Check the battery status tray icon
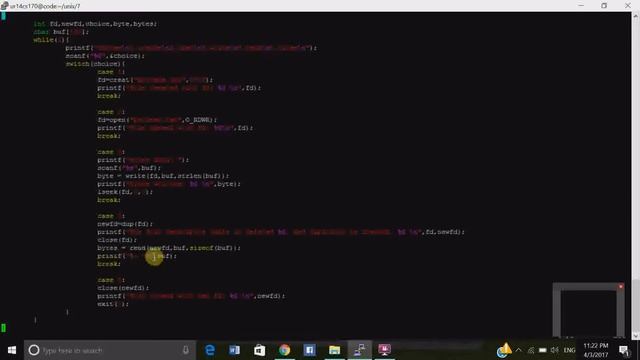 542,350
